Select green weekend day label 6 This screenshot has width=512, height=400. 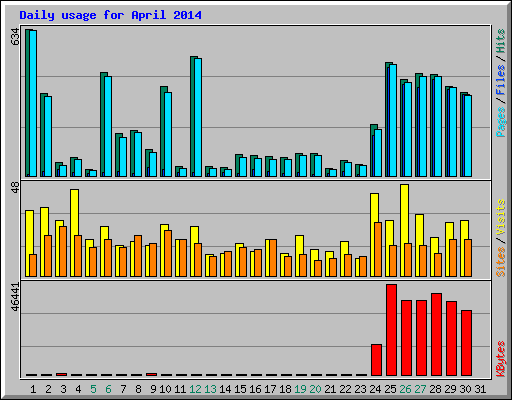click(x=108, y=389)
